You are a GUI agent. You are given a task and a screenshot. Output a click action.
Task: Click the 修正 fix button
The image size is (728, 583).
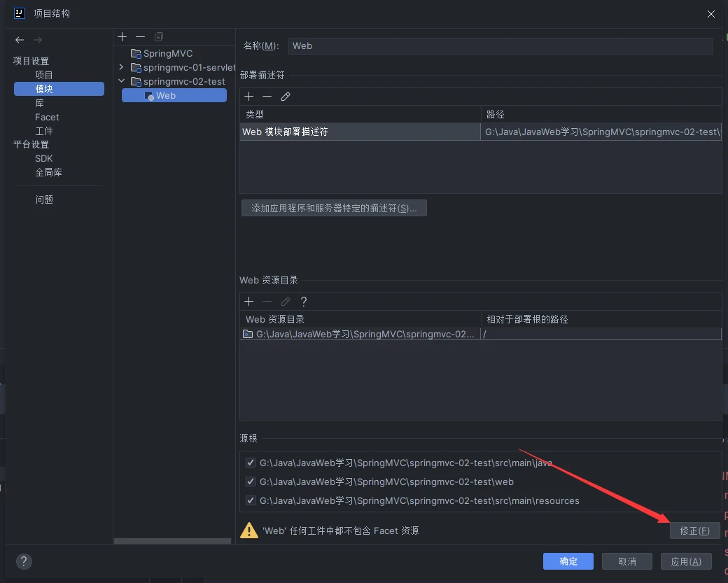(694, 531)
